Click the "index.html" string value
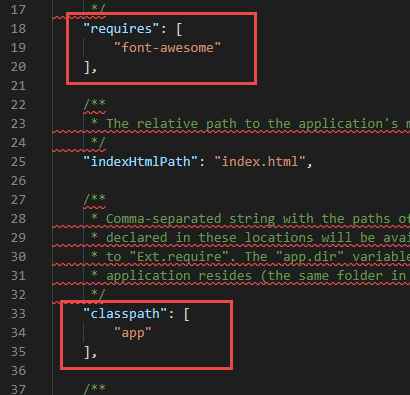Viewport: 410px width, 395px height. 260,162
